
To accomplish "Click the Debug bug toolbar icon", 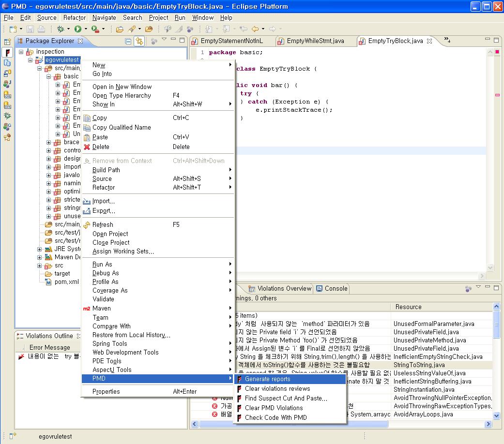I will tap(60, 30).
